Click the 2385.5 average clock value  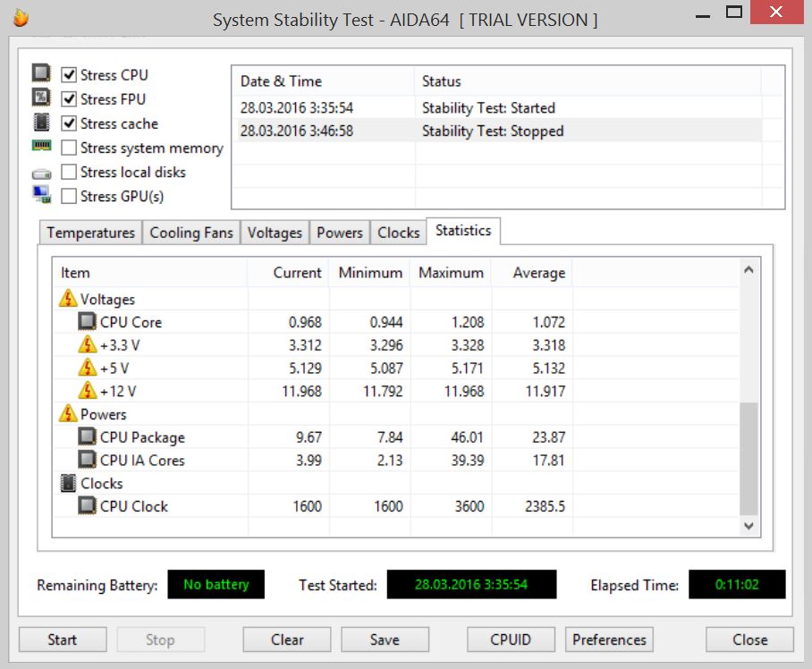pyautogui.click(x=545, y=506)
